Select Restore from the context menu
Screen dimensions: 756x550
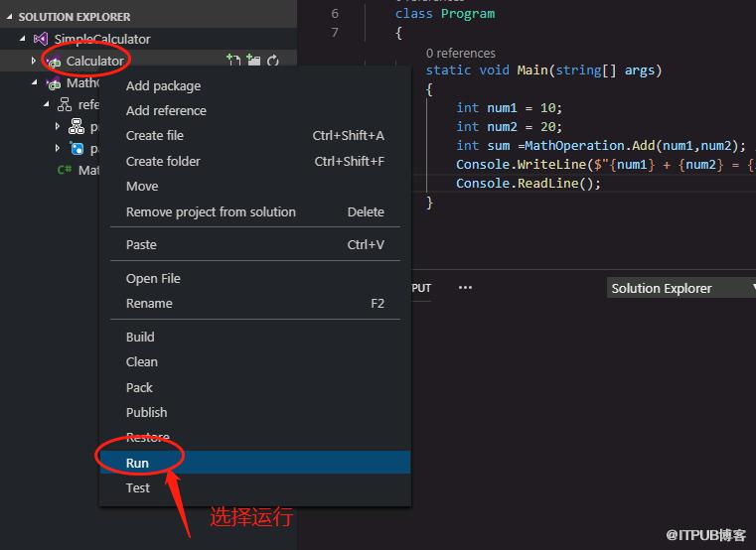[x=255, y=438]
